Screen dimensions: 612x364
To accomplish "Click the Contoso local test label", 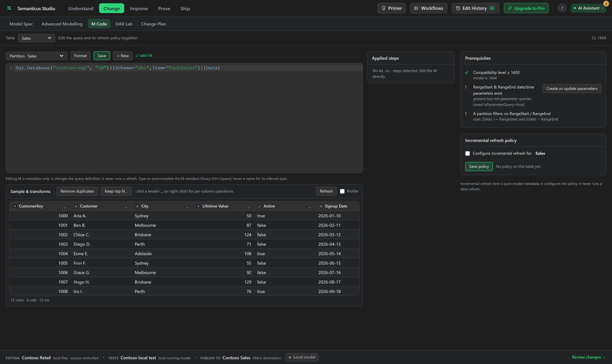I will 138,358.
